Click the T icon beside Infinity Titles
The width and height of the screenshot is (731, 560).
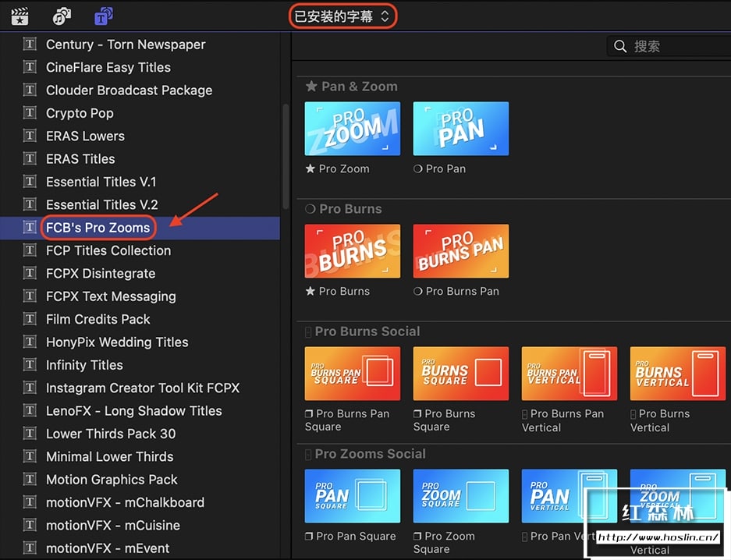30,364
